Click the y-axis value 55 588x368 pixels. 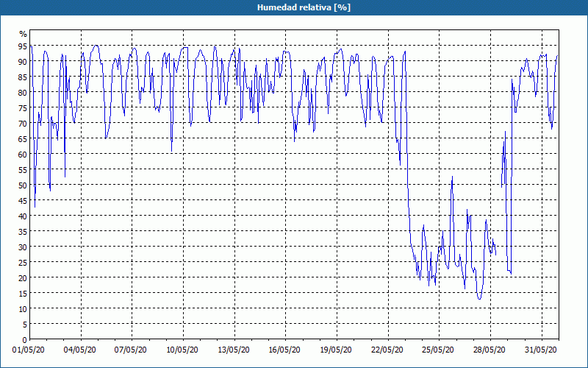click(23, 170)
